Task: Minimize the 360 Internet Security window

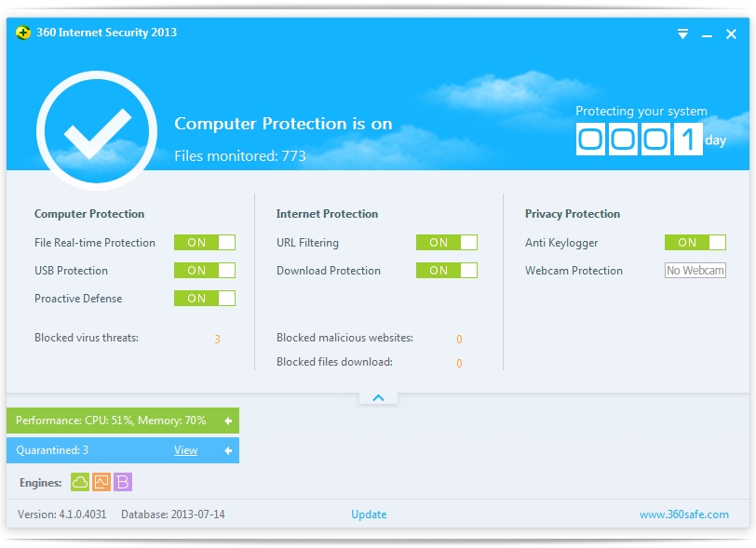Action: point(707,34)
